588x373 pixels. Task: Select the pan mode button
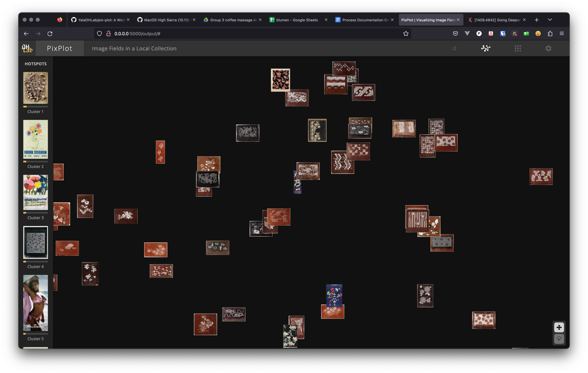559,327
